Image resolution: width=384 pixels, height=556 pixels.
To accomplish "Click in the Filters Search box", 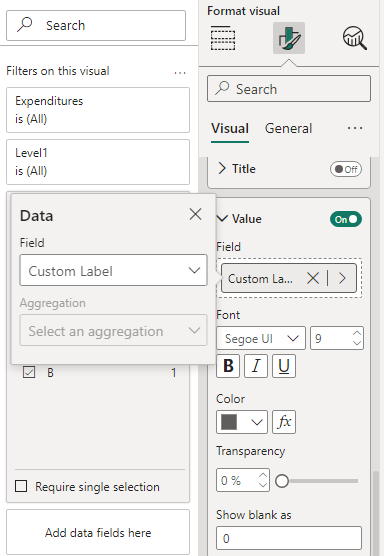I will 96,26.
